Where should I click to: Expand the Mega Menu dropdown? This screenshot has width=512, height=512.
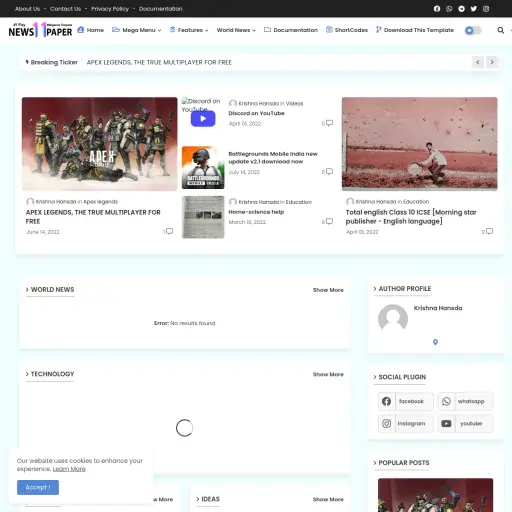pos(137,30)
